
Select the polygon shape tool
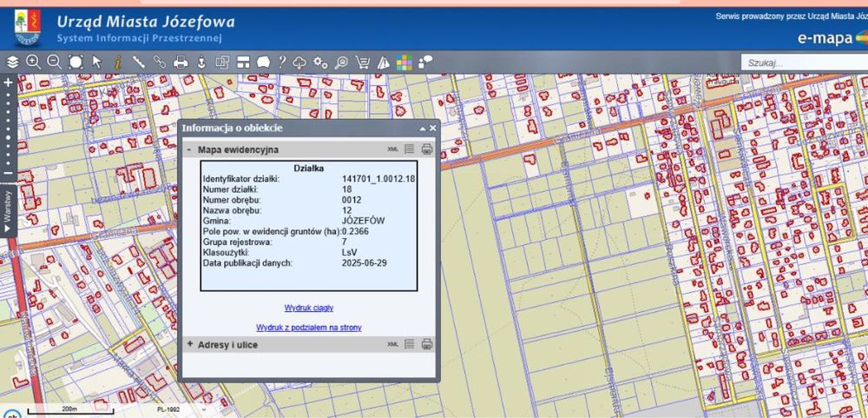point(264,62)
